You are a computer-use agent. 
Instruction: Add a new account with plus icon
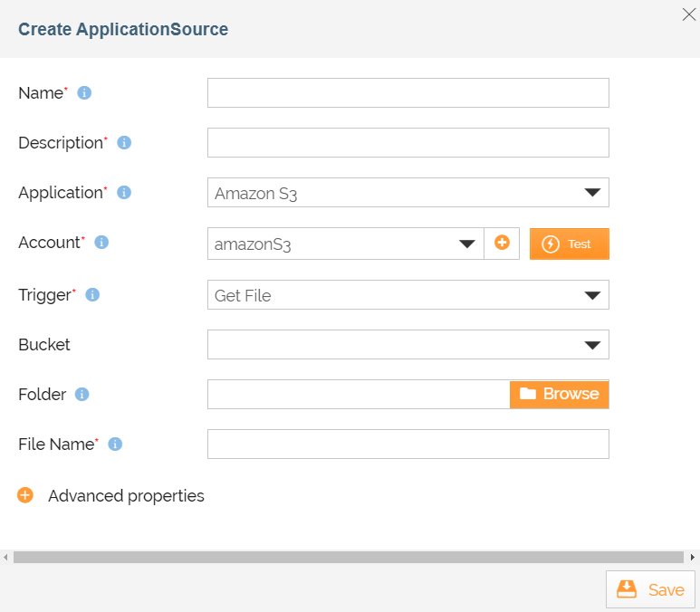pyautogui.click(x=502, y=244)
